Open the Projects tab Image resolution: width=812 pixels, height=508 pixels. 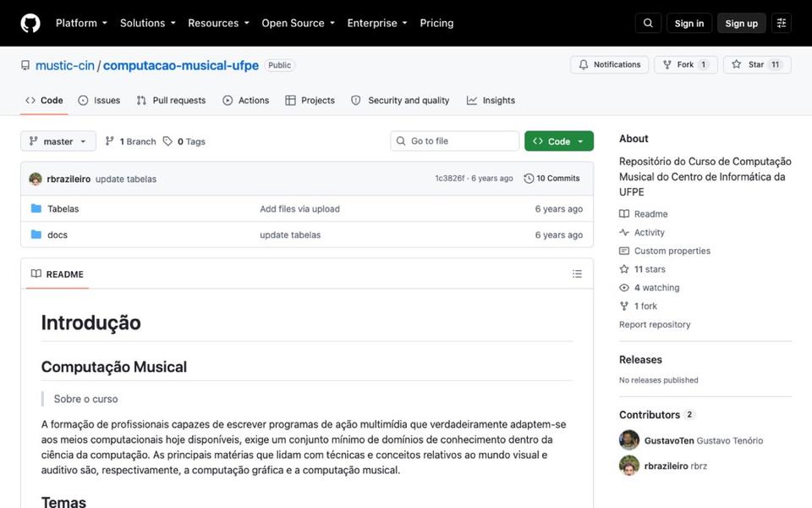[x=310, y=101]
